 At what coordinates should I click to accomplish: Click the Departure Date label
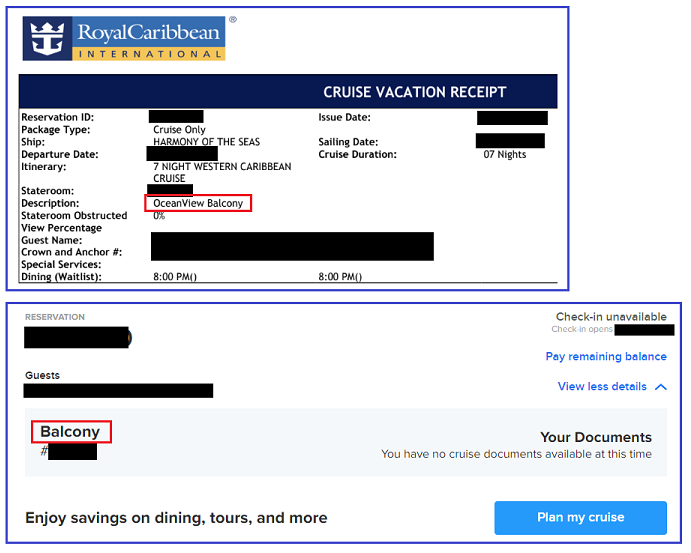tap(59, 154)
